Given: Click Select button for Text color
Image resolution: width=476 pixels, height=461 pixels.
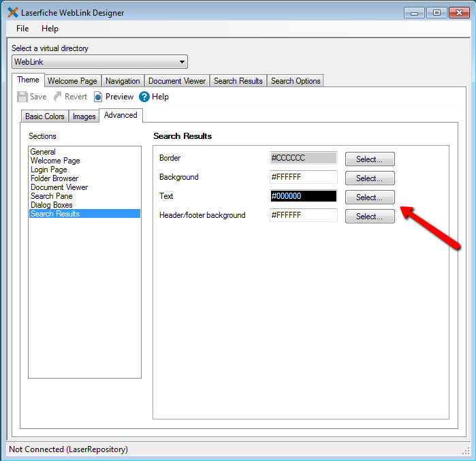Looking at the screenshot, I should point(370,197).
